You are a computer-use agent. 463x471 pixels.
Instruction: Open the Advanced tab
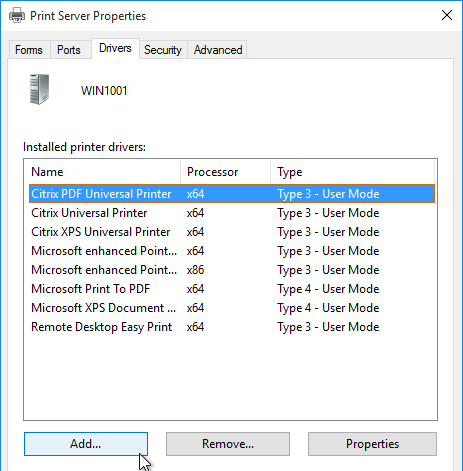click(218, 50)
